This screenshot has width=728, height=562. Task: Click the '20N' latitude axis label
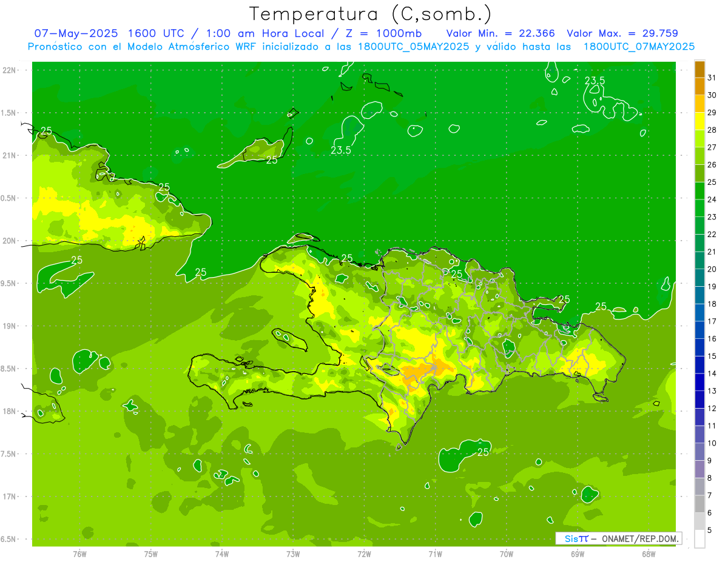click(9, 241)
